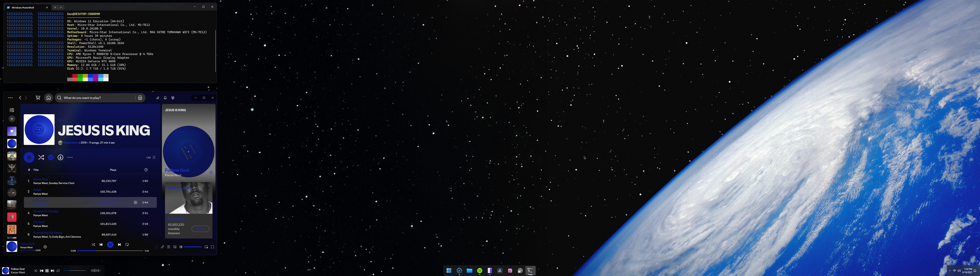Enter Spotify full screen mode
The image size is (980, 276).
coord(213,247)
